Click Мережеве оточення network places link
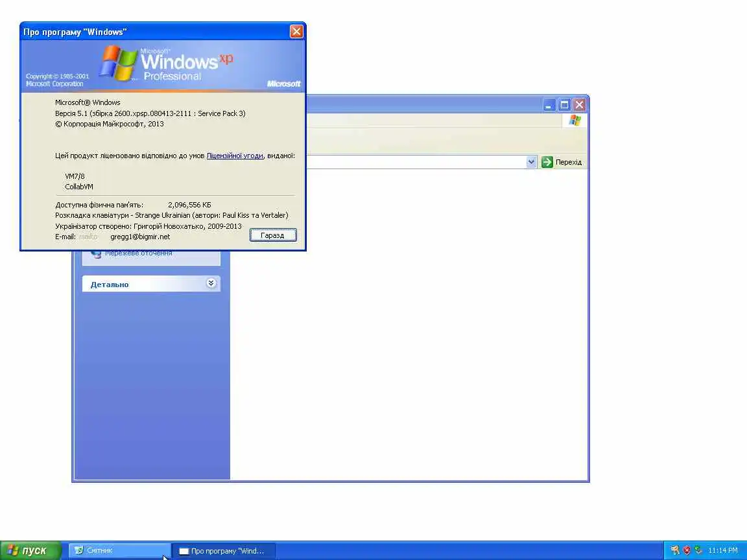 click(139, 254)
